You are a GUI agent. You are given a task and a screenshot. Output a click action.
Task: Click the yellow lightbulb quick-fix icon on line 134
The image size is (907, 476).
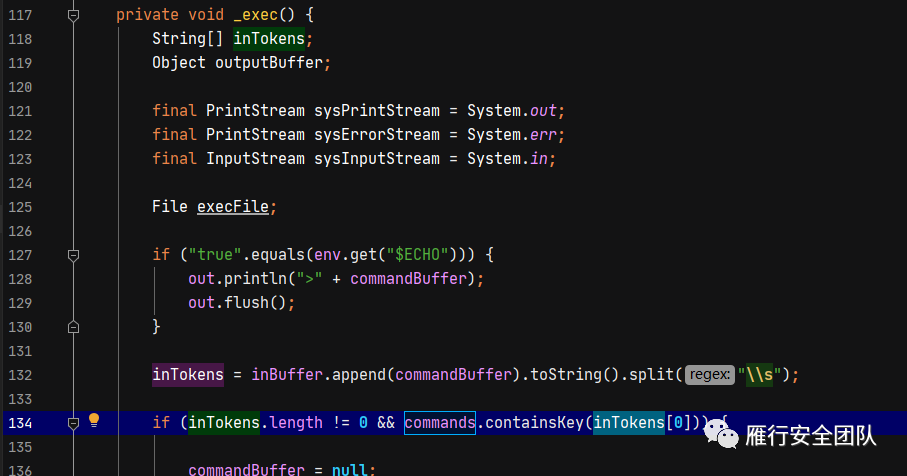(x=94, y=420)
